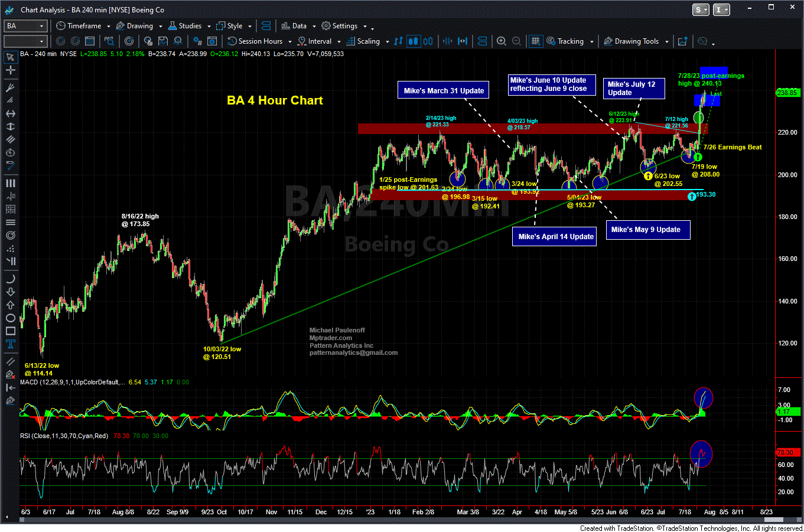Viewport: 804px width, 532px height.
Task: Expand the Scaling dropdown arrow
Action: 387,41
